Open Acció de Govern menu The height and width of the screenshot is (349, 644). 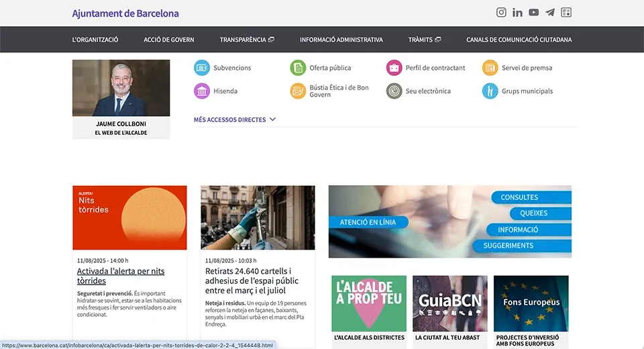[169, 40]
